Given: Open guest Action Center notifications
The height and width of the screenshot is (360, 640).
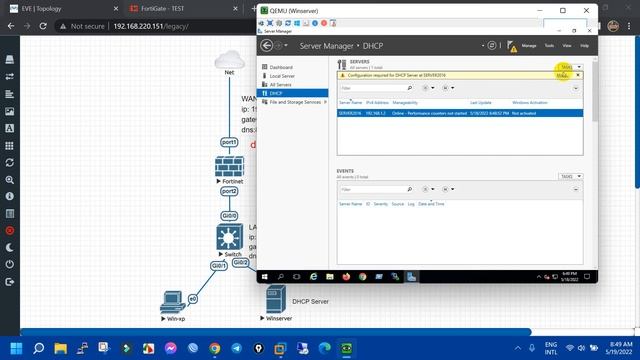Looking at the screenshot, I should coord(587,277).
